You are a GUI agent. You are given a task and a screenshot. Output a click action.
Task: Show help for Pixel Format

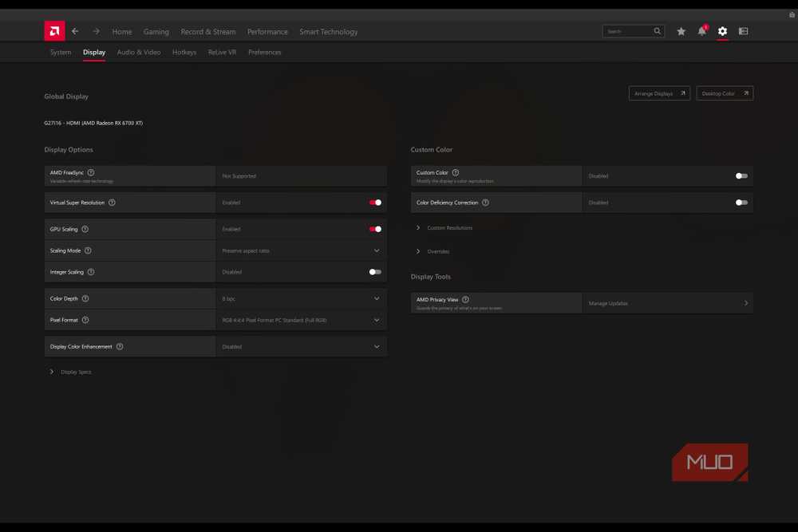[x=85, y=320]
